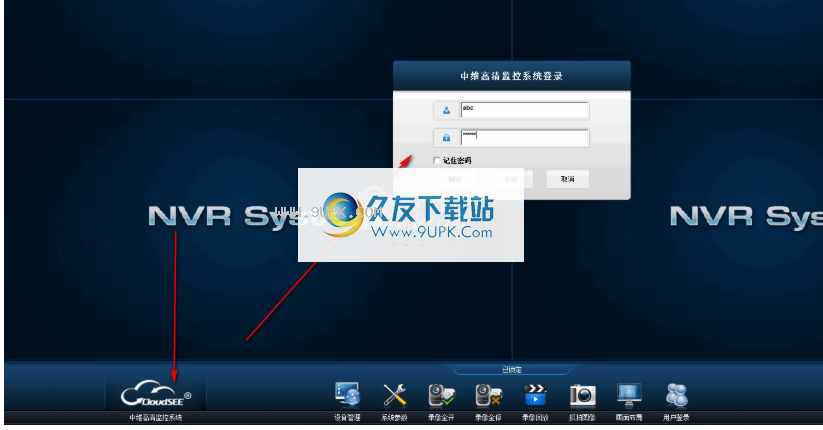Start all recording (录像全开) camera icon
This screenshot has height=430, width=823.
[x=441, y=395]
